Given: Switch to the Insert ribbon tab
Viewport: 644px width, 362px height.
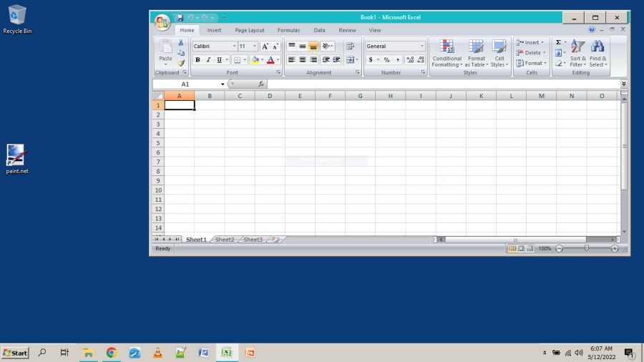Looking at the screenshot, I should pyautogui.click(x=214, y=30).
